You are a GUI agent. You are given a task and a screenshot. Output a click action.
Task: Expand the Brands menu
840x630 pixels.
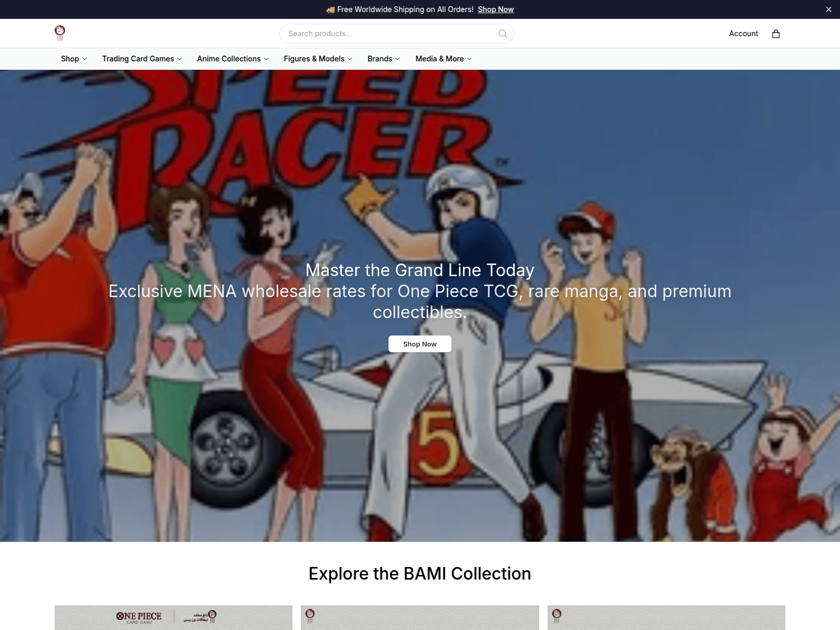click(x=383, y=59)
